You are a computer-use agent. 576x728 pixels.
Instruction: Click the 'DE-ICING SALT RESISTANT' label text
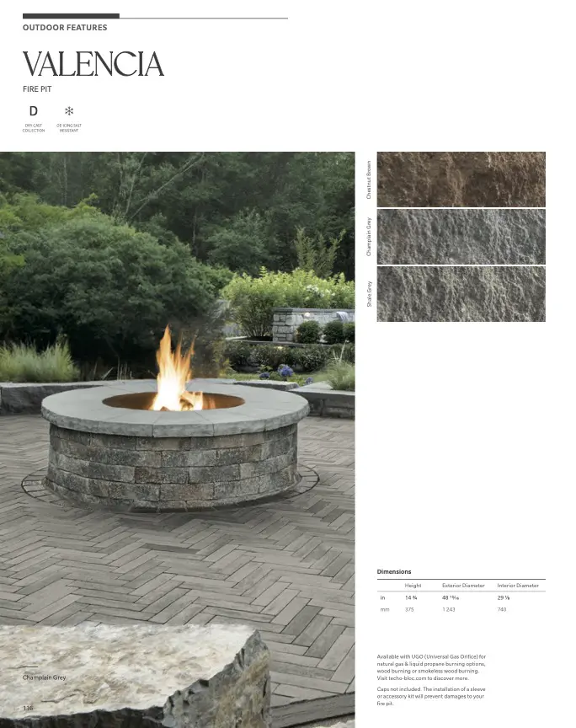pyautogui.click(x=69, y=128)
